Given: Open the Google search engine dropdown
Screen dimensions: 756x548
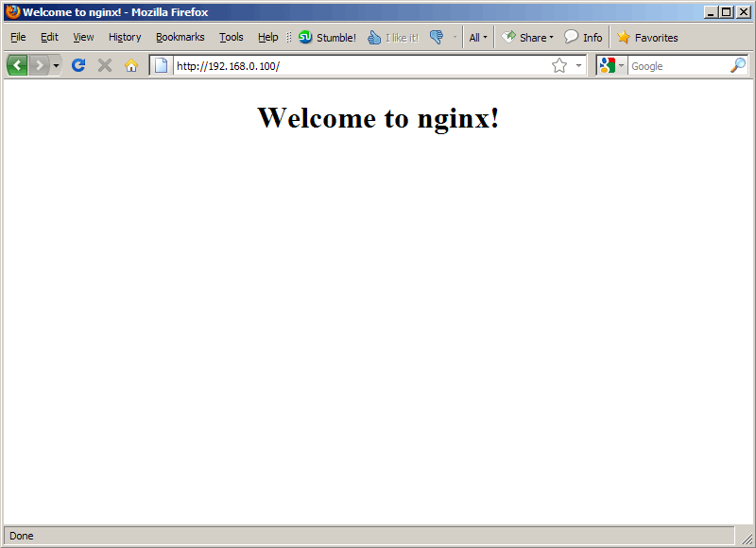Looking at the screenshot, I should [x=611, y=65].
